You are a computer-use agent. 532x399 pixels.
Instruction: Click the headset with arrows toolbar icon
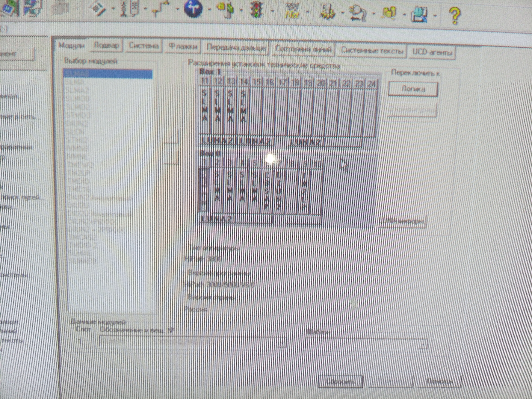point(358,13)
